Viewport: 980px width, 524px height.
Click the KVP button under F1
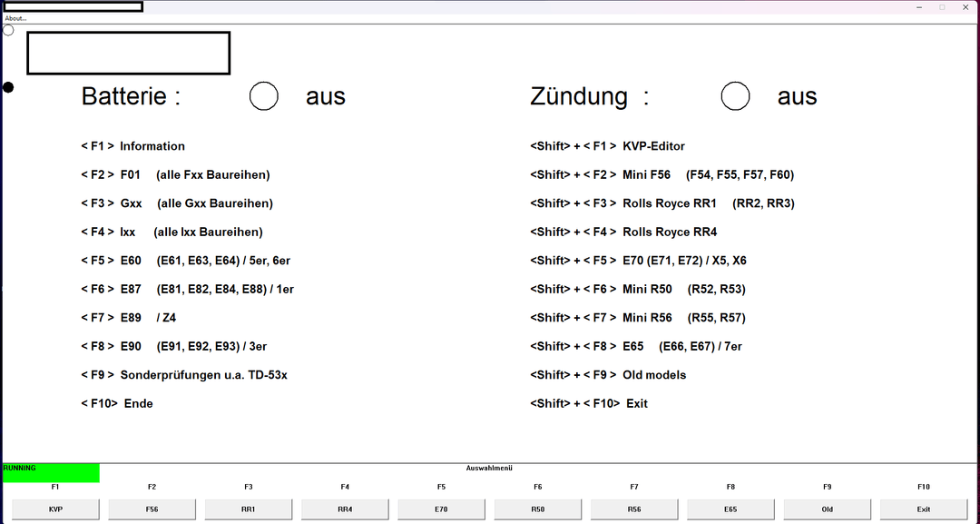(55, 509)
